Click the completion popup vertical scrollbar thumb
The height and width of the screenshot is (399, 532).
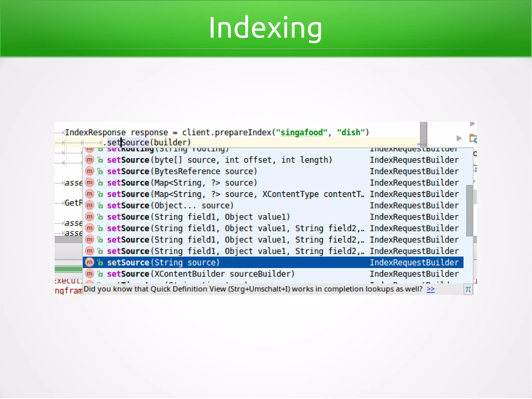(x=469, y=211)
